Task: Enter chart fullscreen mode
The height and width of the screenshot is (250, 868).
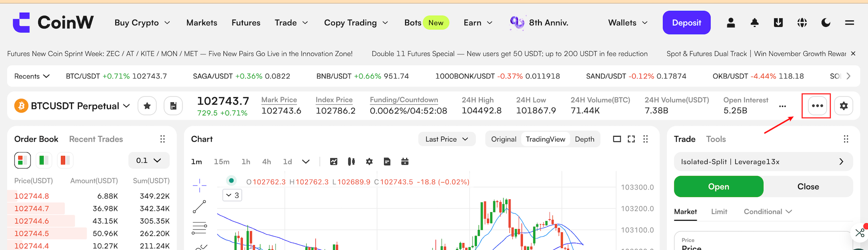Action: (x=631, y=139)
